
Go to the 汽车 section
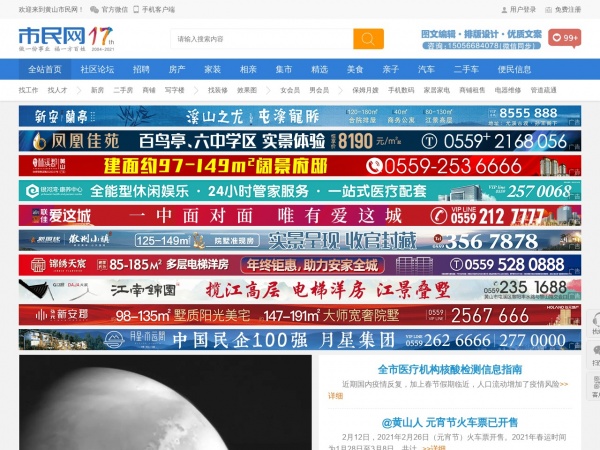pos(426,69)
